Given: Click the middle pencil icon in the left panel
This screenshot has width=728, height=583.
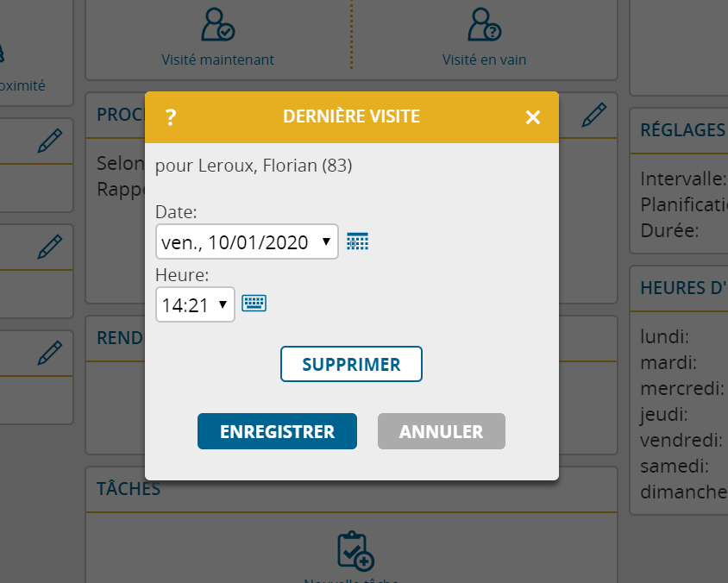Looking at the screenshot, I should point(50,247).
